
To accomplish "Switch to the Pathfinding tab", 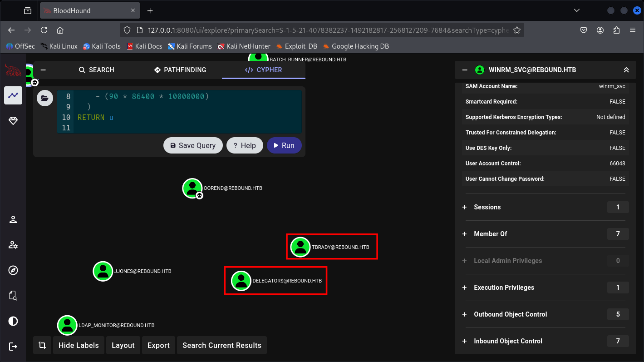I will point(180,70).
